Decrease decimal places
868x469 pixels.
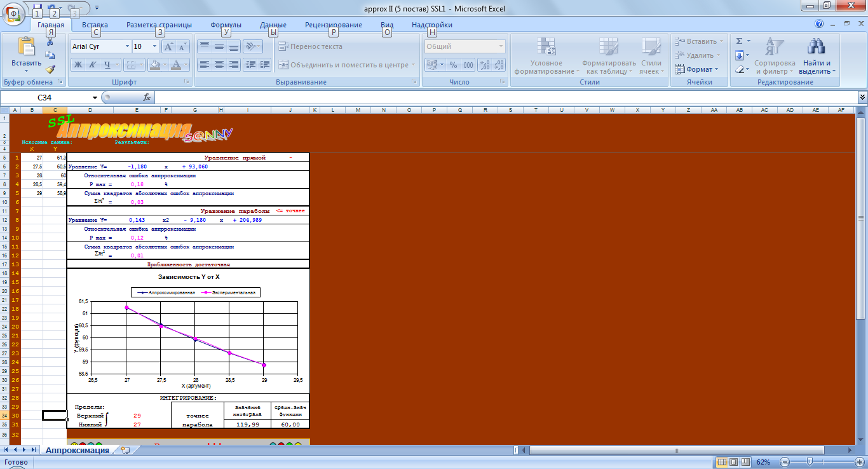click(499, 65)
